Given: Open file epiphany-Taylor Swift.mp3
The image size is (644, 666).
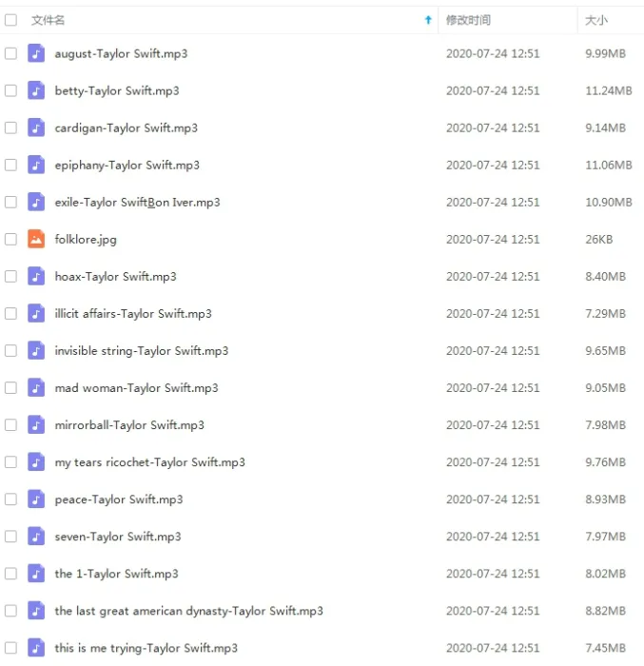Looking at the screenshot, I should tap(127, 166).
